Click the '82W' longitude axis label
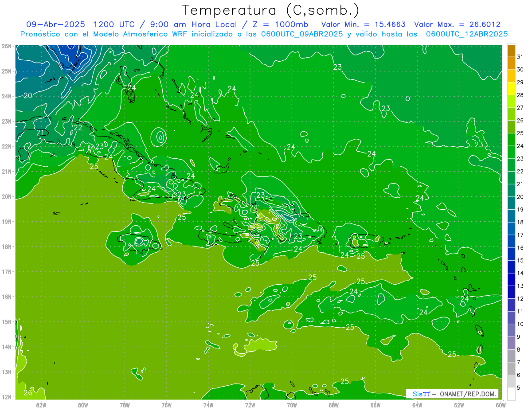The width and height of the screenshot is (532, 411). [41, 405]
